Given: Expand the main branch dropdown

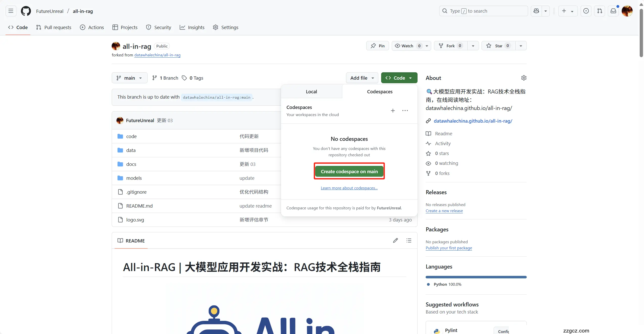Looking at the screenshot, I should coord(129,78).
